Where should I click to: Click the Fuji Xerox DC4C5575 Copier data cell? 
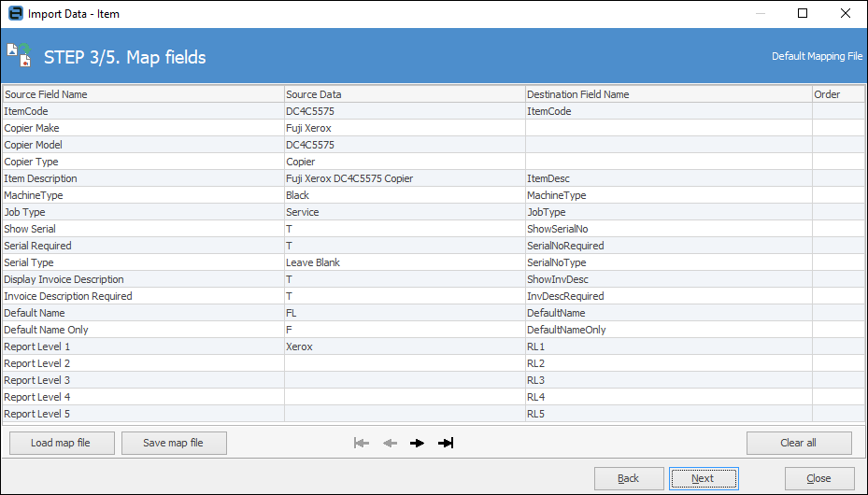pyautogui.click(x=405, y=178)
